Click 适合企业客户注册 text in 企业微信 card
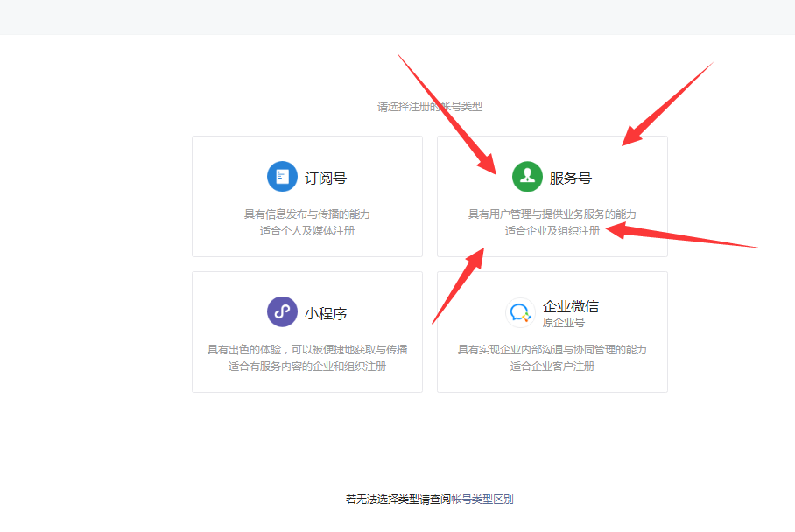Screen dimensions: 795x532 coord(552,367)
